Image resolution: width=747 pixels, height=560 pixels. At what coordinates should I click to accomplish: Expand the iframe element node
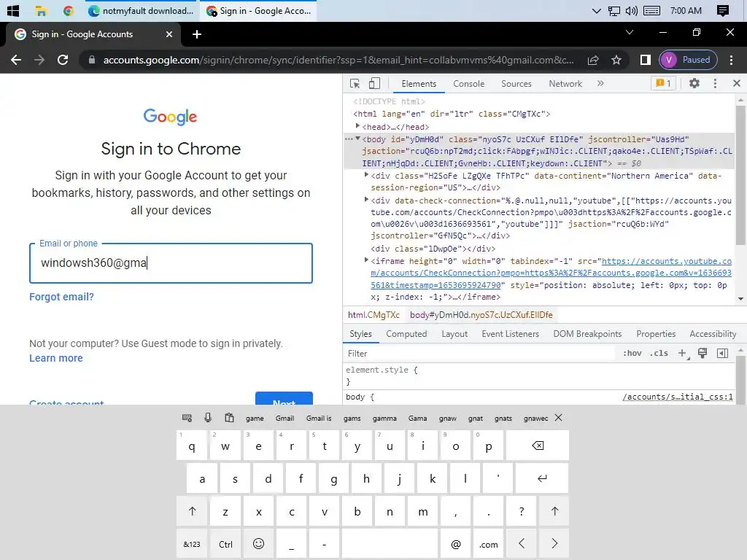click(366, 260)
